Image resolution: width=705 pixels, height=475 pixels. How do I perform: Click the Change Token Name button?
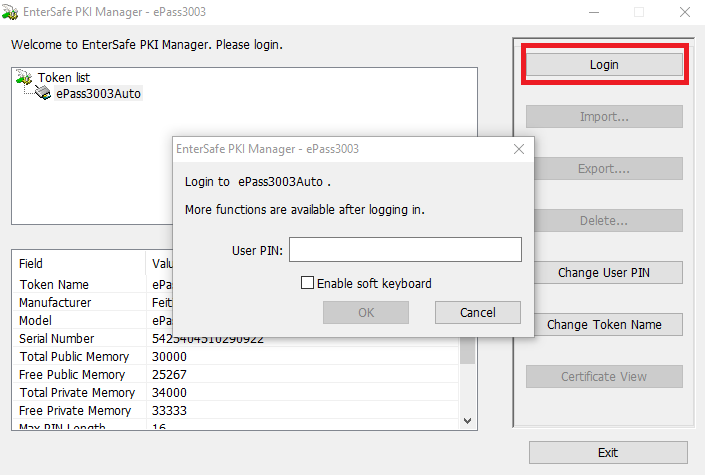coord(605,325)
